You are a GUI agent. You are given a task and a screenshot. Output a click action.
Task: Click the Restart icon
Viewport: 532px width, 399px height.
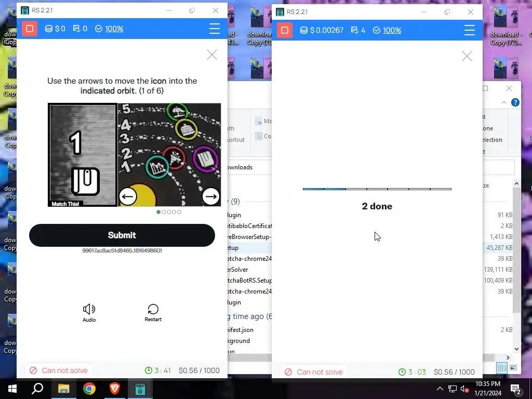[153, 309]
